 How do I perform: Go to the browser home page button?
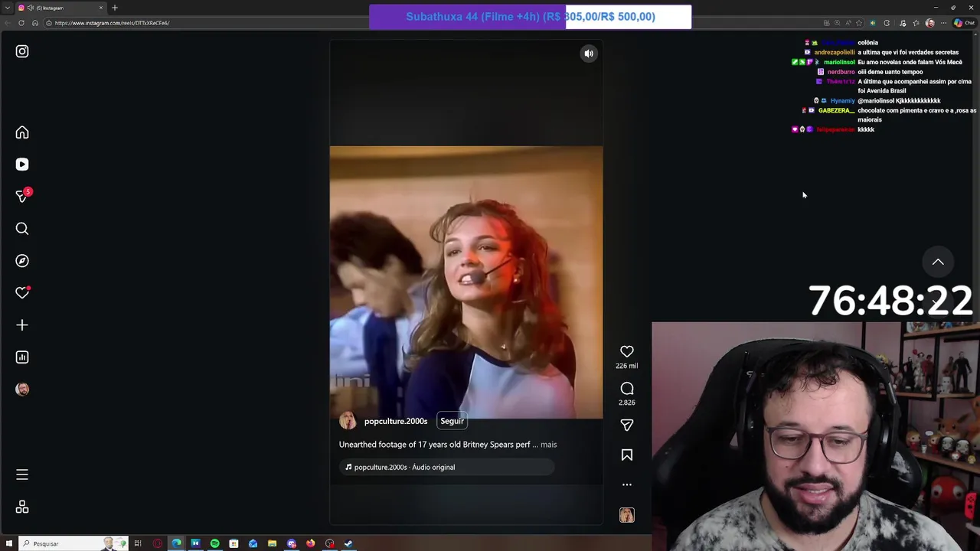[x=35, y=23]
